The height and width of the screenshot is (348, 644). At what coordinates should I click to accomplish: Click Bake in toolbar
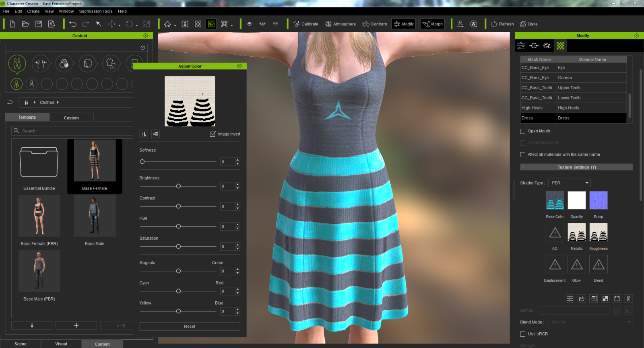(529, 24)
